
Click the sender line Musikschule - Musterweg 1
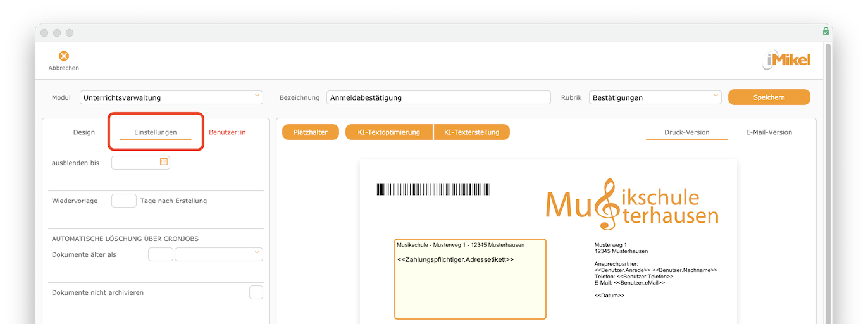[461, 244]
